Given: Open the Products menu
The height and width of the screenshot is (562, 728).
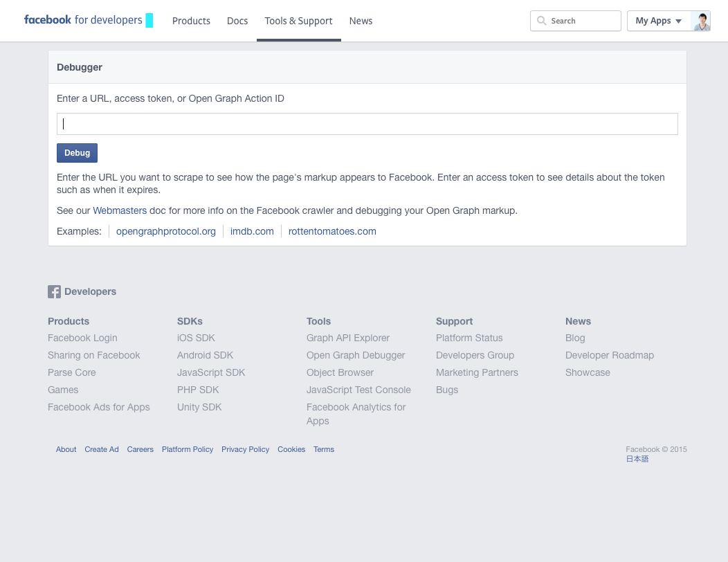Looking at the screenshot, I should coord(191,21).
